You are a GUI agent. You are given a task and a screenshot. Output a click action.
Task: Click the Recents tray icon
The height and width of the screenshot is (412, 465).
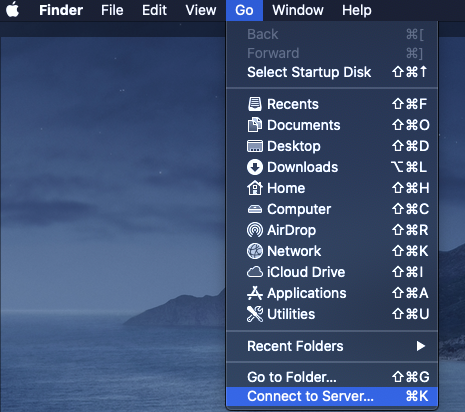[255, 104]
